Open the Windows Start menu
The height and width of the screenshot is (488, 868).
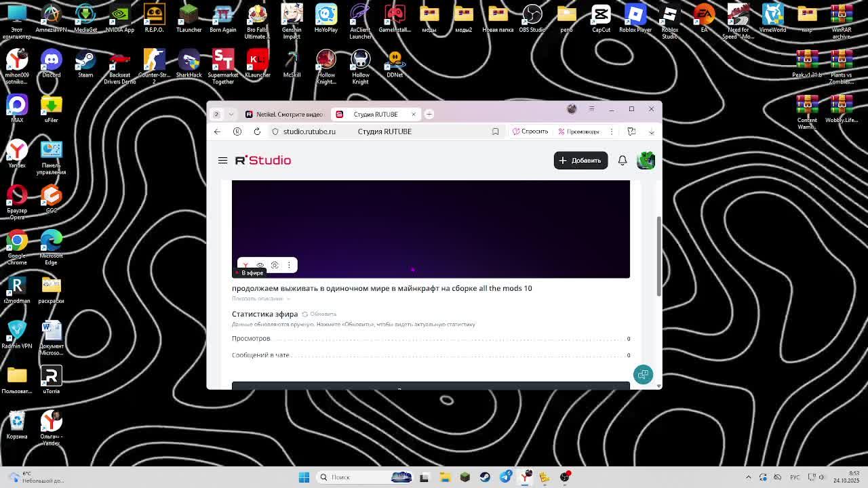click(x=304, y=477)
